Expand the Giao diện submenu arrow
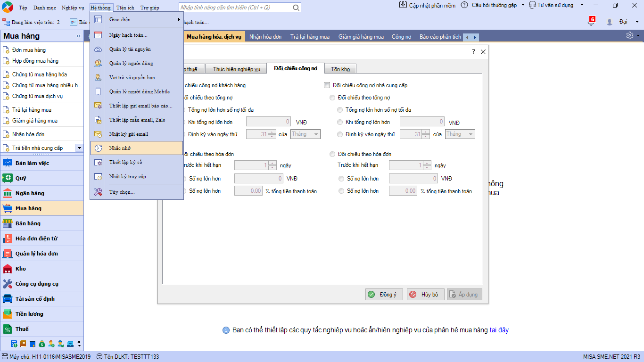The width and height of the screenshot is (644, 362). point(179,19)
